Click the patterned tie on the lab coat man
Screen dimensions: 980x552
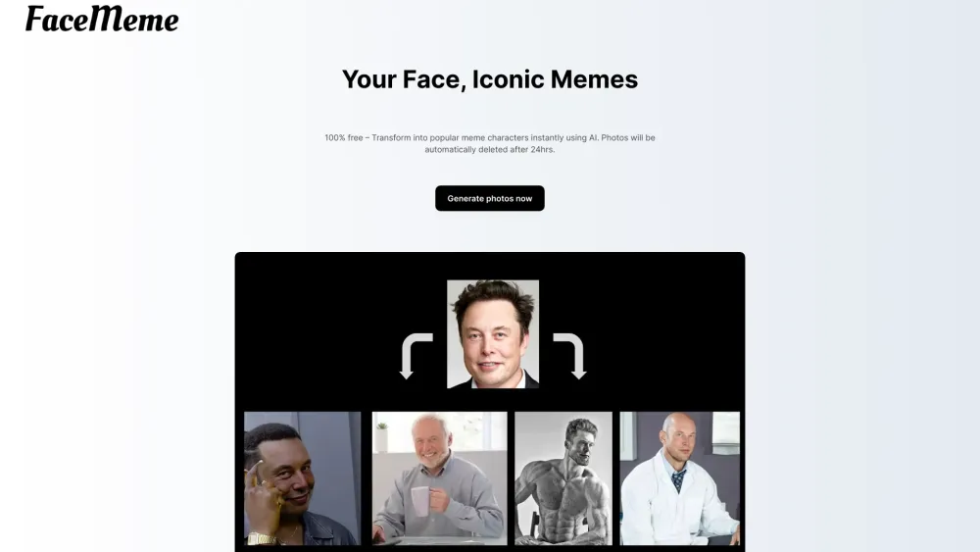678,480
